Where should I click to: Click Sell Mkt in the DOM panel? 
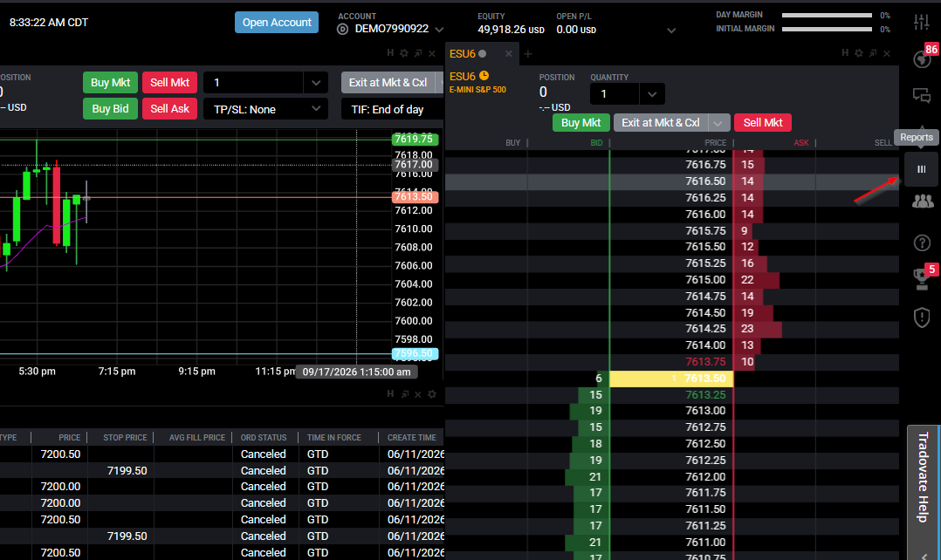pyautogui.click(x=763, y=123)
